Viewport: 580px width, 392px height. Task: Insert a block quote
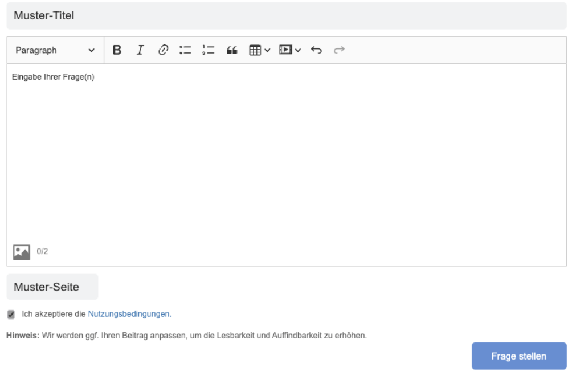pyautogui.click(x=232, y=50)
